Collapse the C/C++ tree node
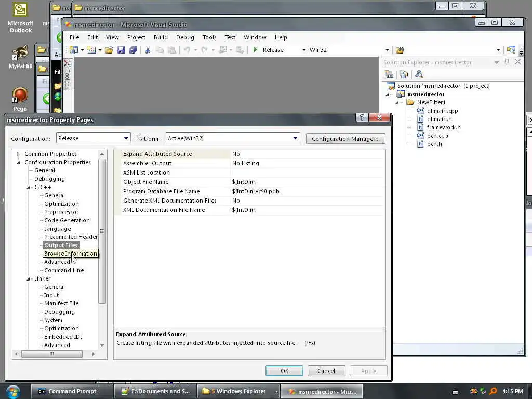Image resolution: width=532 pixels, height=399 pixels. [28, 187]
